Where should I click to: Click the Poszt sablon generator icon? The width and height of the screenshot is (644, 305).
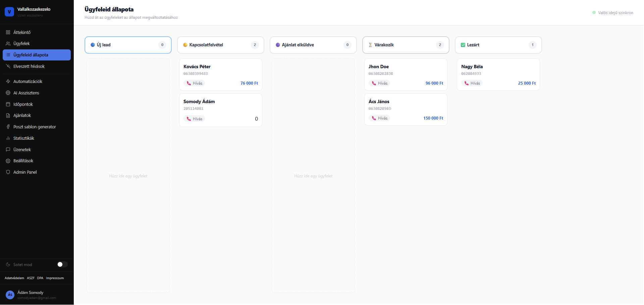point(8,127)
